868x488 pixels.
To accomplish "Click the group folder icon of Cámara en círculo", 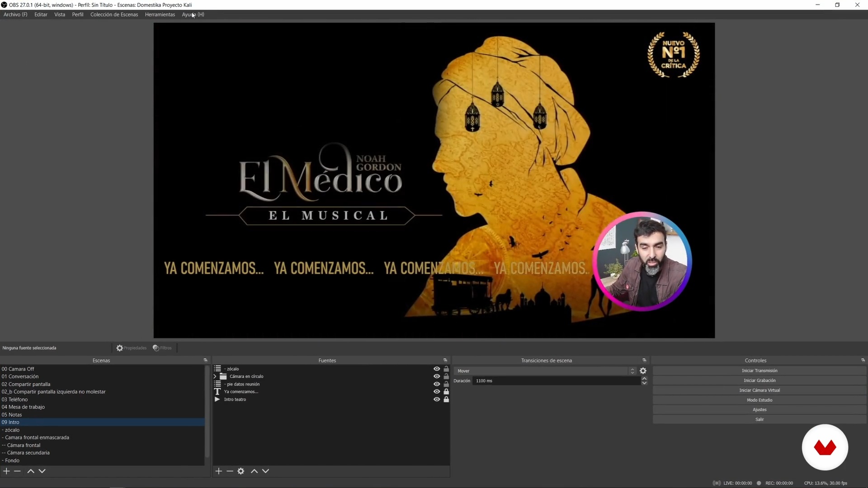I will 223,376.
